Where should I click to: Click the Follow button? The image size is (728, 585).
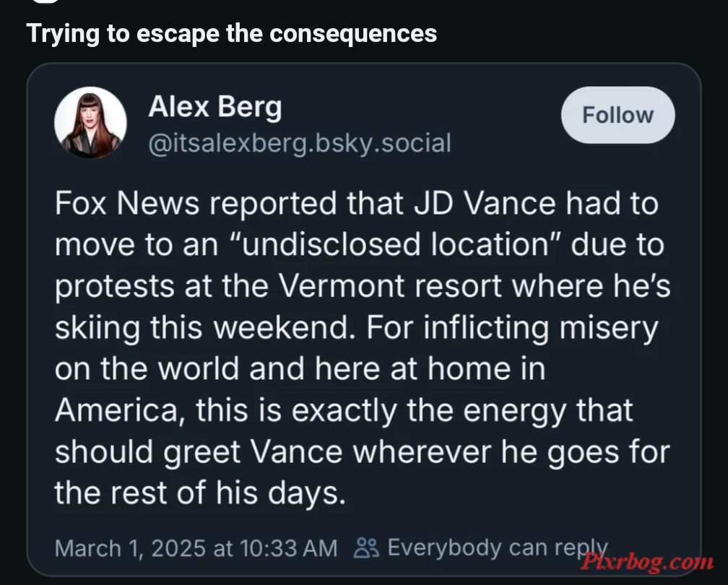coord(617,115)
